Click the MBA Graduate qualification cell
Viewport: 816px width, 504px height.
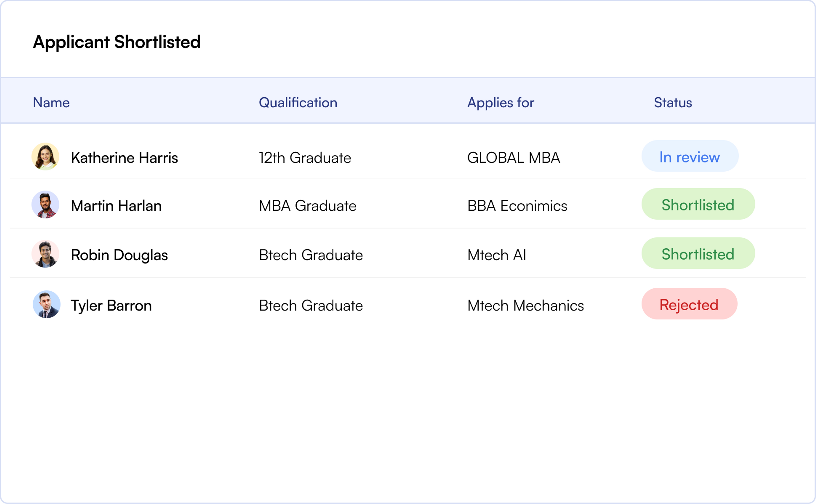308,206
